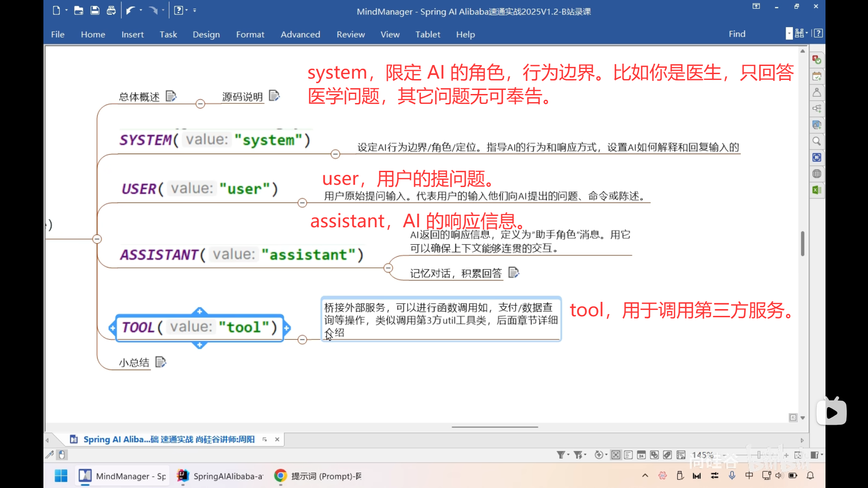The width and height of the screenshot is (868, 488).
Task: Switch to the Design ribbon tab
Action: point(206,34)
